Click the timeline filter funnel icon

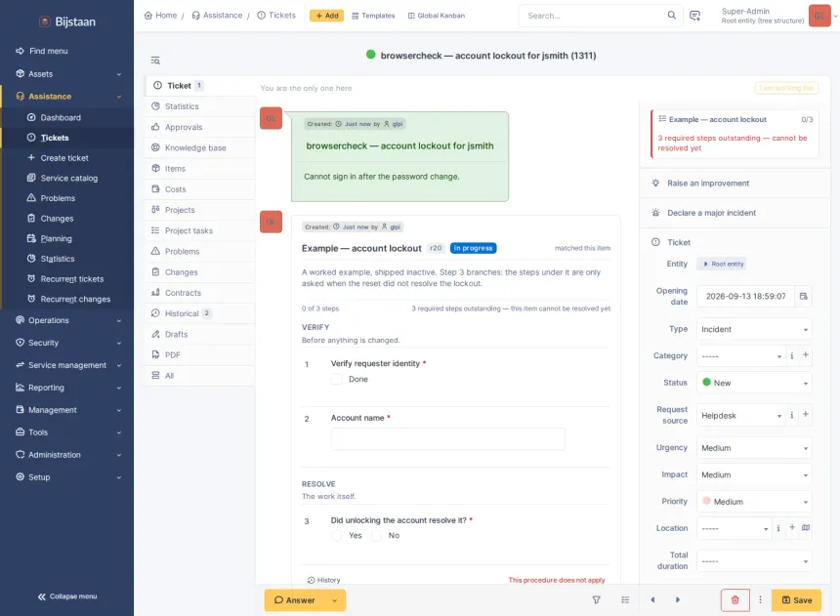click(596, 600)
